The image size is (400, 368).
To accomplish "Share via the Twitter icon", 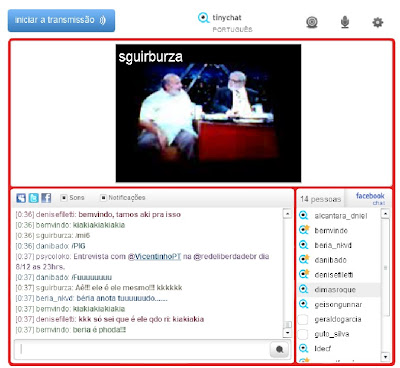I will (33, 198).
